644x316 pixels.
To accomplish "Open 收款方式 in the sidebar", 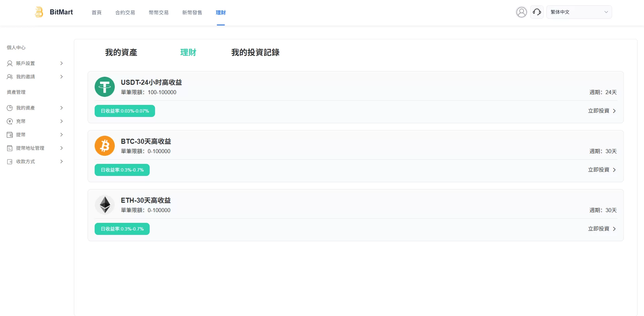I will click(26, 162).
